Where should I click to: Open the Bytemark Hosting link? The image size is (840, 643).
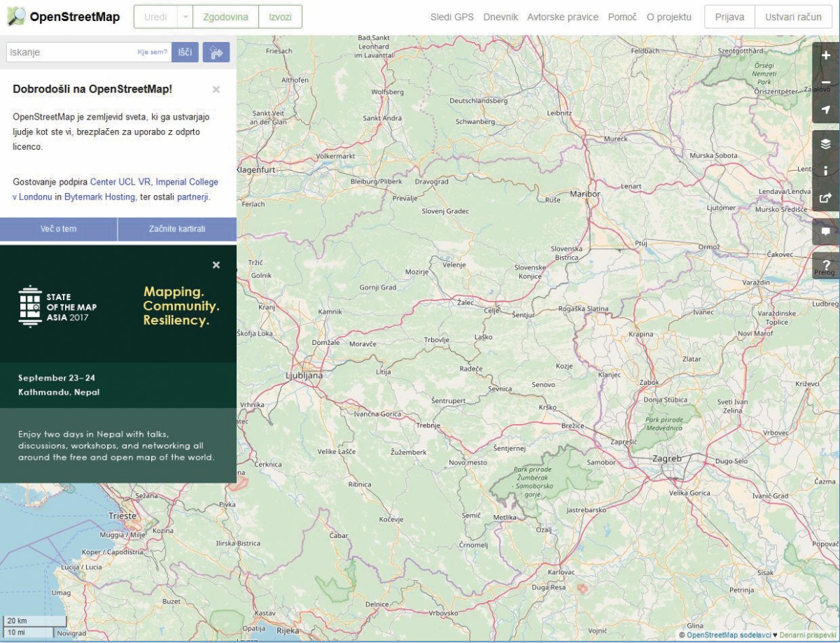point(99,197)
